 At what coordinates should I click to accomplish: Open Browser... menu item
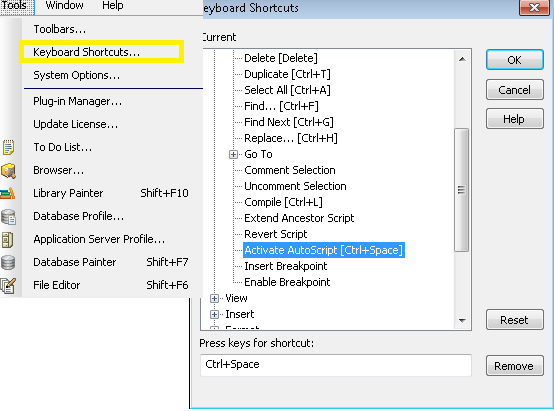coord(59,170)
